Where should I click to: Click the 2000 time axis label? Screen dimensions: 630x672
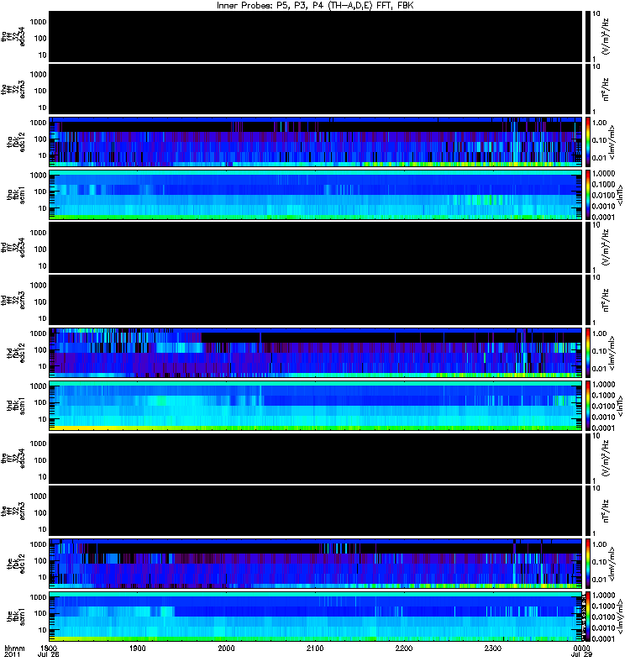(x=226, y=648)
